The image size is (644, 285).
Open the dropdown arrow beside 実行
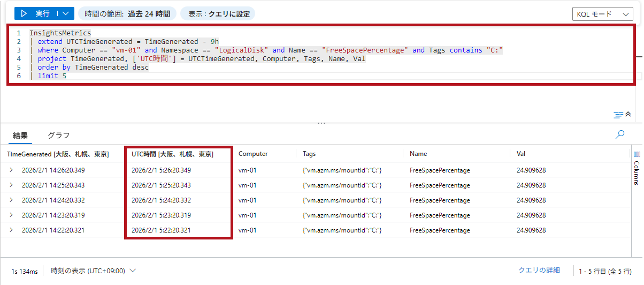point(65,13)
